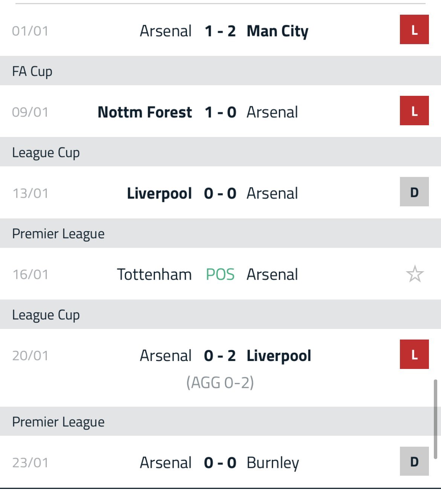Open the FA Cup section header
The image size is (441, 504).
[220, 71]
